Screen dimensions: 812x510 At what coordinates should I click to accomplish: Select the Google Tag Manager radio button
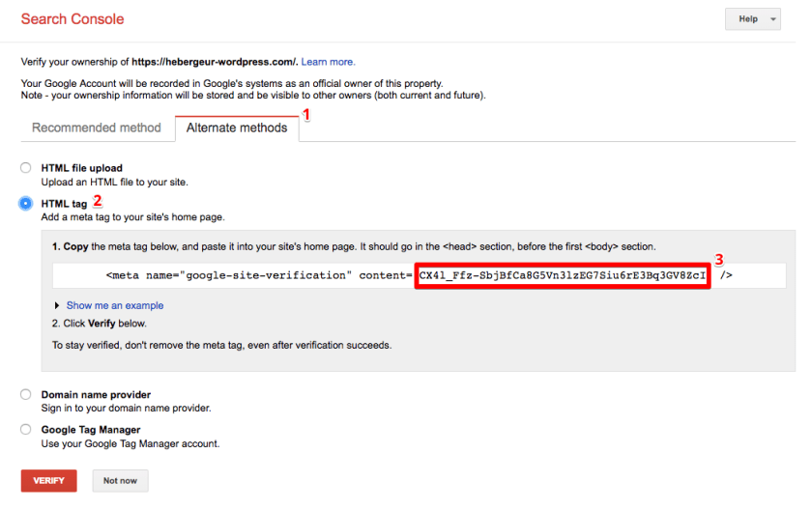[26, 430]
